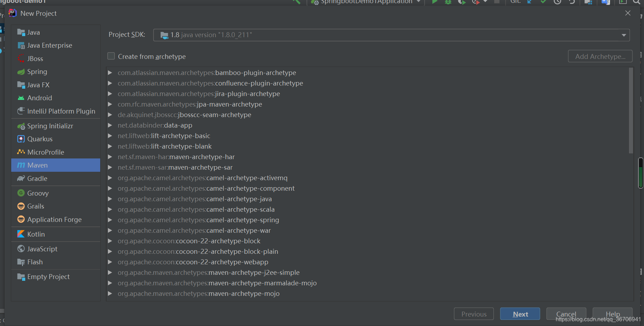The image size is (644, 326).
Task: Click the green Run icon in IDE toolbar
Action: pos(434,2)
